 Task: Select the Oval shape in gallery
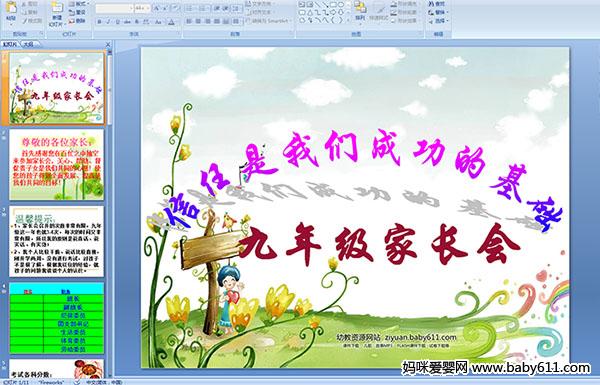[x=341, y=4]
